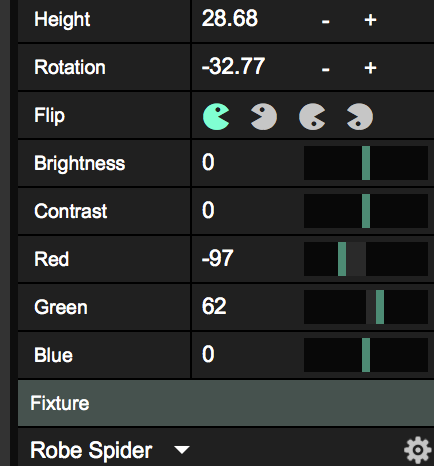Click the Contrast slider bar
Screen dimensions: 434x466
[x=366, y=211]
